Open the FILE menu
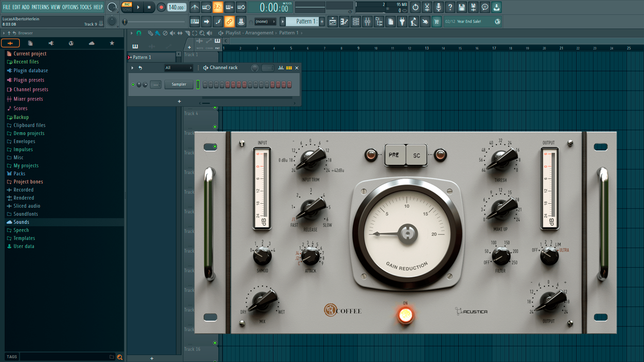Viewport: 644px width, 362px height. 7,7
